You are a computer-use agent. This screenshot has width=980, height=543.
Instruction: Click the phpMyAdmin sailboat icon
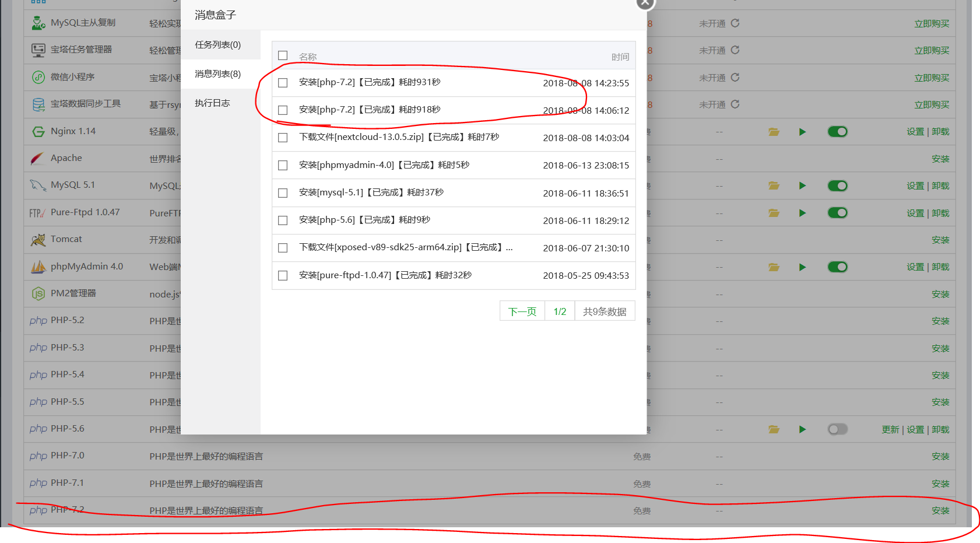click(38, 267)
